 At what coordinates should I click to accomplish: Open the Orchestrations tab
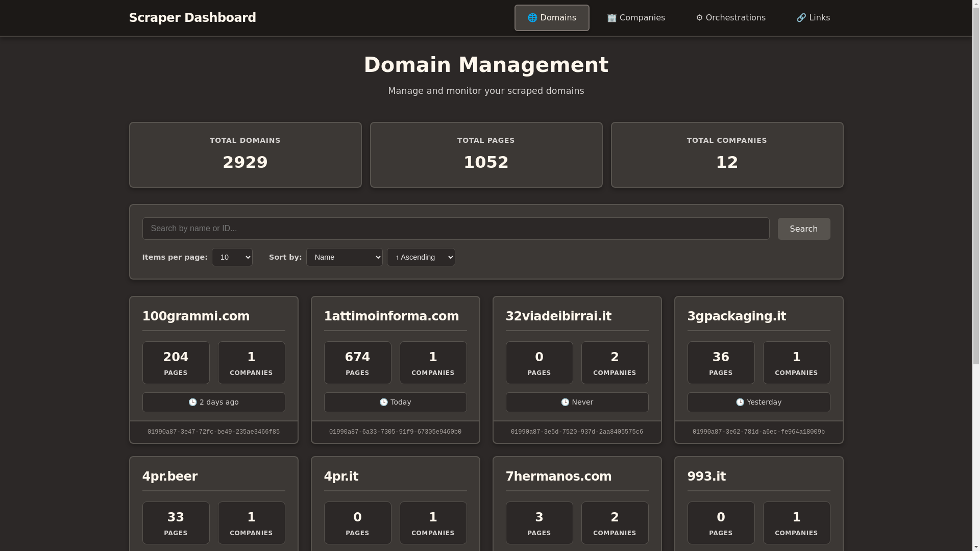730,18
